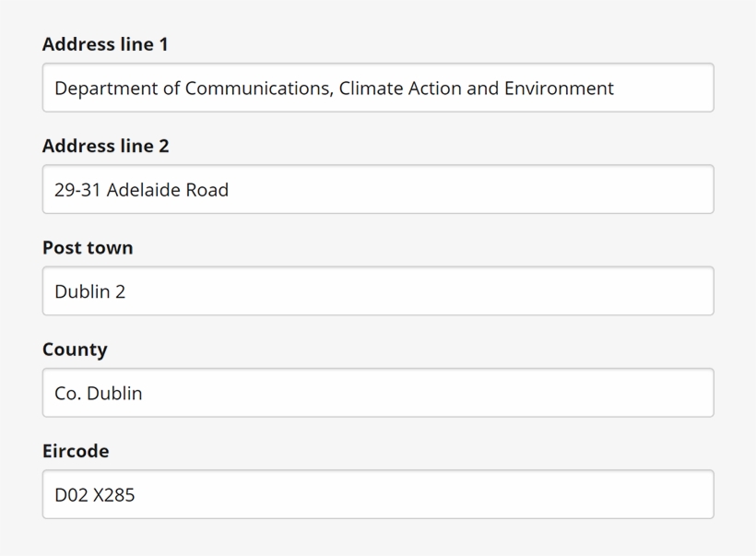This screenshot has height=556, width=756.
Task: Click the "Co. Dublin" text in County
Action: pyautogui.click(x=98, y=393)
